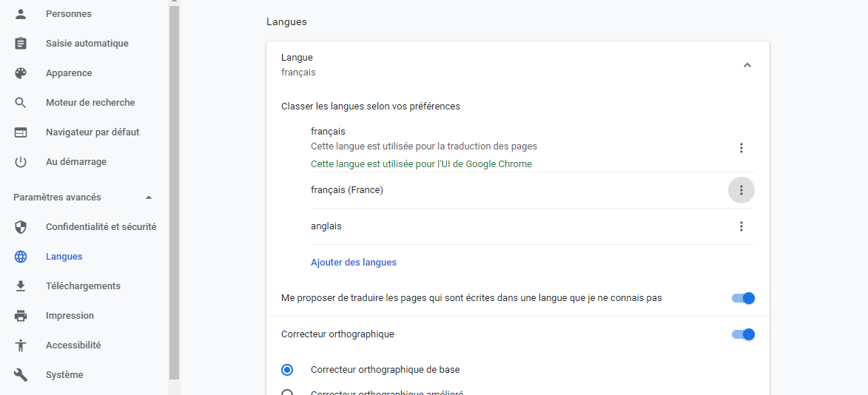
Task: Click the Langue section title
Action: point(297,58)
